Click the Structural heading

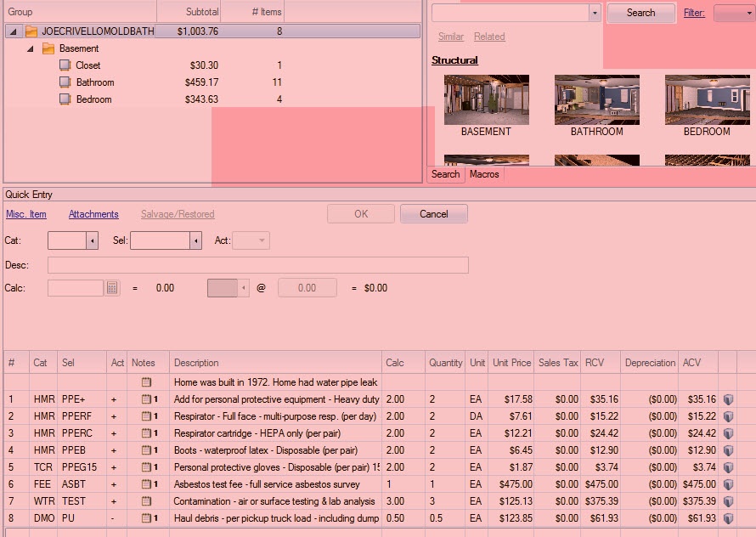coord(454,60)
